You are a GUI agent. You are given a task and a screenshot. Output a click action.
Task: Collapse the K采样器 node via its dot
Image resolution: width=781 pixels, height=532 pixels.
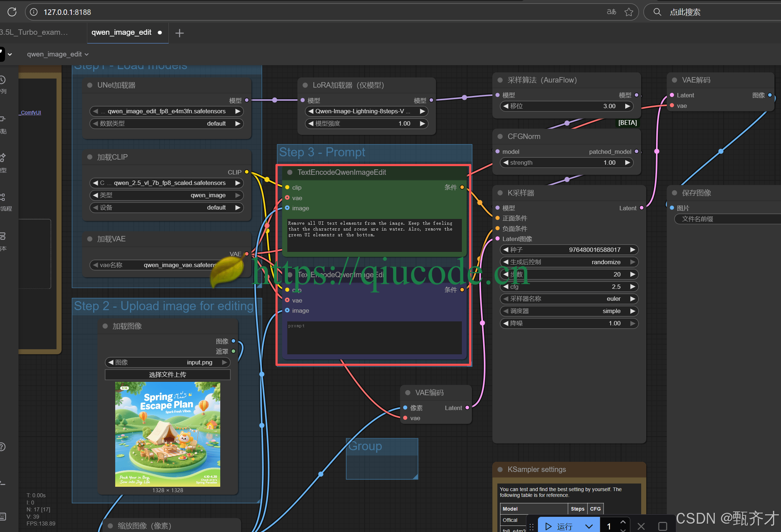click(500, 193)
